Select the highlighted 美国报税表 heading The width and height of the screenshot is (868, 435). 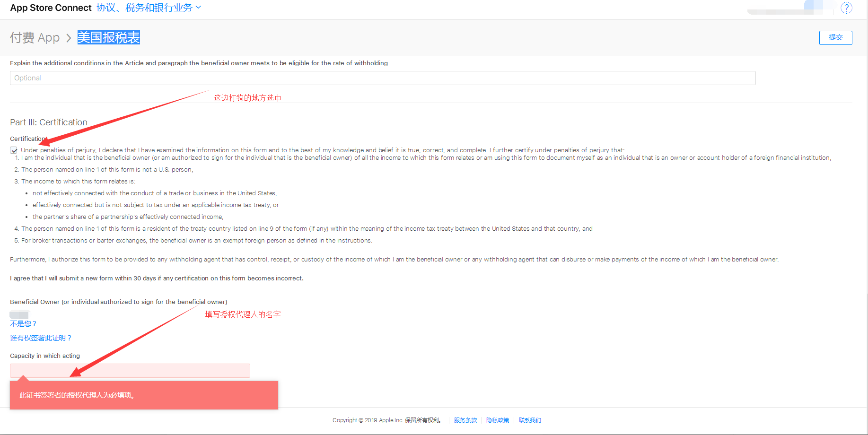click(109, 37)
